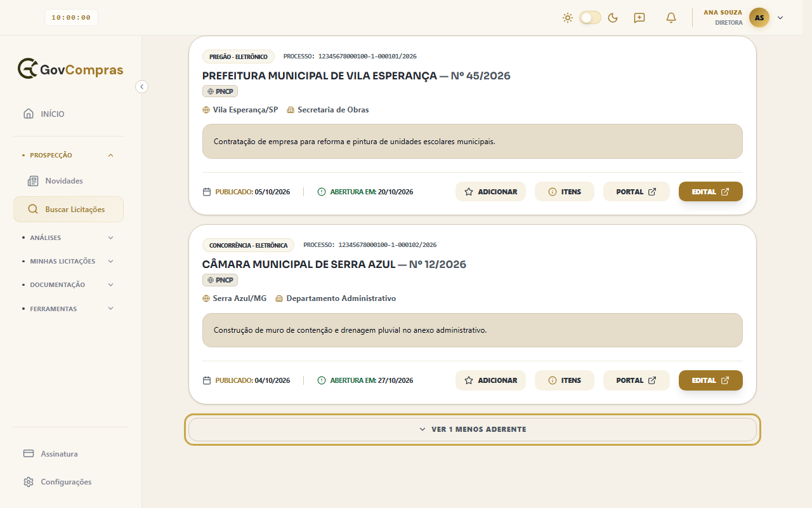Open Edital for Serra Azul bid
This screenshot has width=812, height=508.
(710, 380)
